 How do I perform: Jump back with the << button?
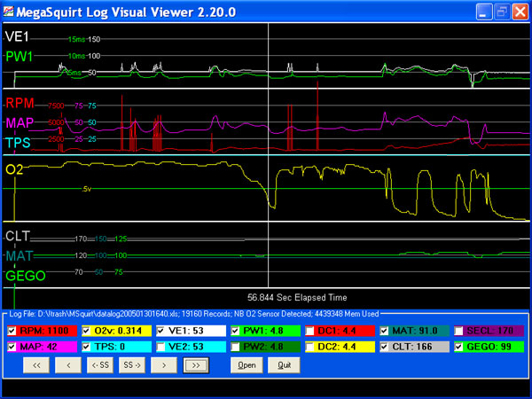tap(36, 365)
